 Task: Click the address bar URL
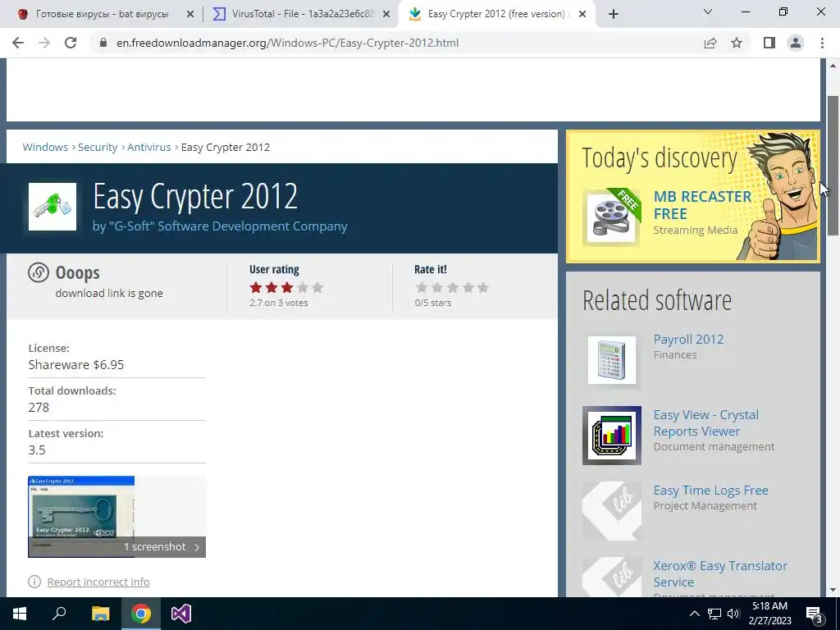click(287, 43)
